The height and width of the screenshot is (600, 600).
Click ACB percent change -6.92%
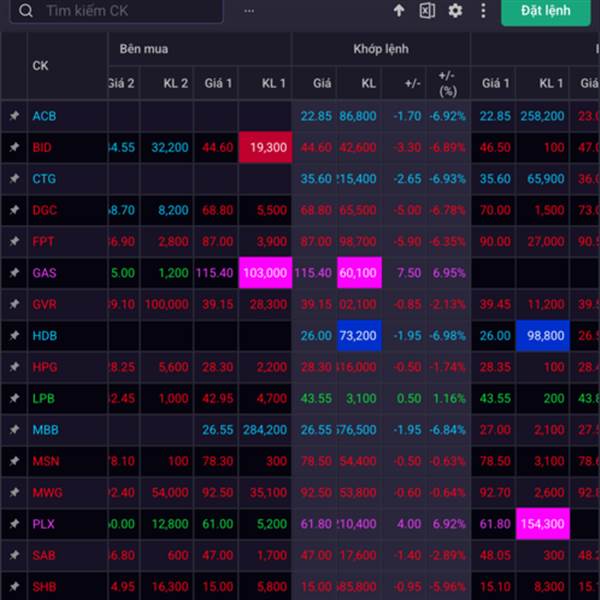(447, 116)
